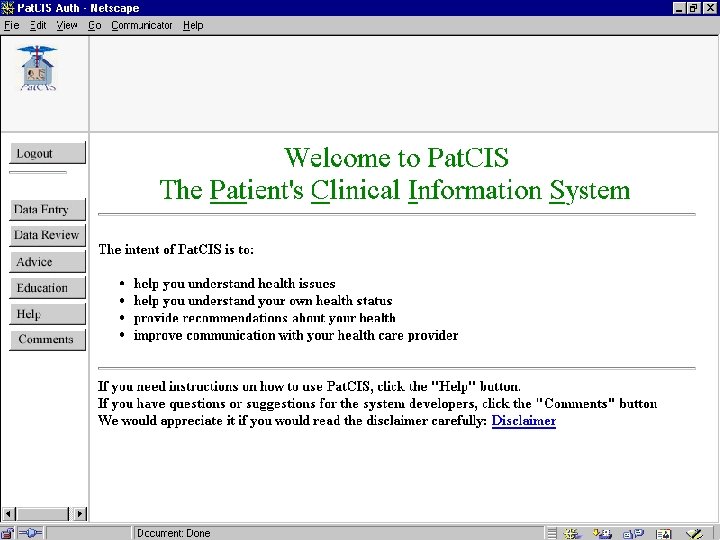Minimize the Netscape window
Image resolution: width=720 pixels, height=540 pixels.
[680, 8]
